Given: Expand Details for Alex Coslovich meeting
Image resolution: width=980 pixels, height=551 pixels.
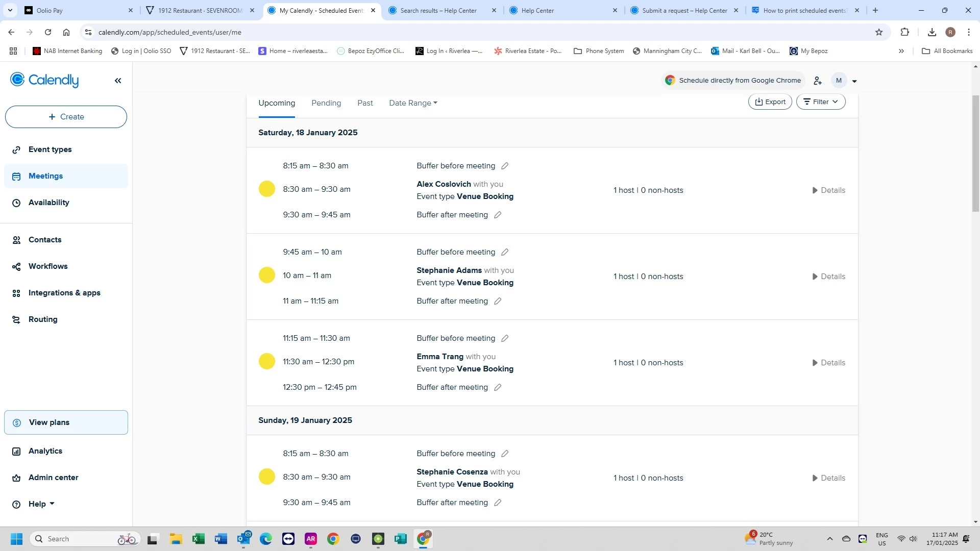Looking at the screenshot, I should point(828,190).
